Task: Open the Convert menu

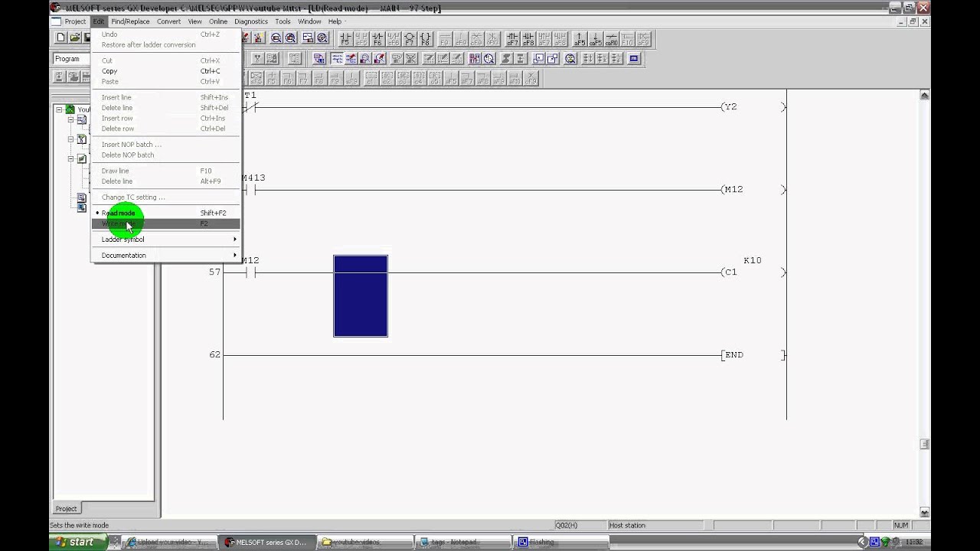Action: 168,21
